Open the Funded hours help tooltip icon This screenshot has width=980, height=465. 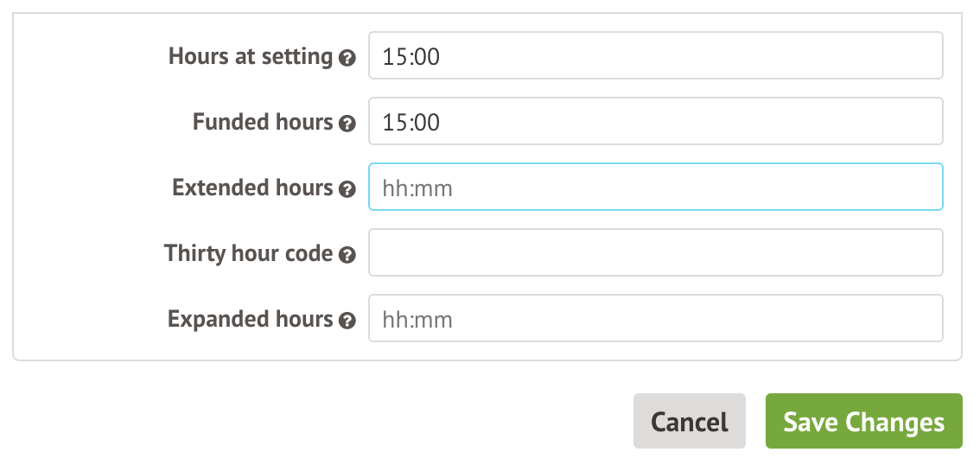click(x=347, y=124)
